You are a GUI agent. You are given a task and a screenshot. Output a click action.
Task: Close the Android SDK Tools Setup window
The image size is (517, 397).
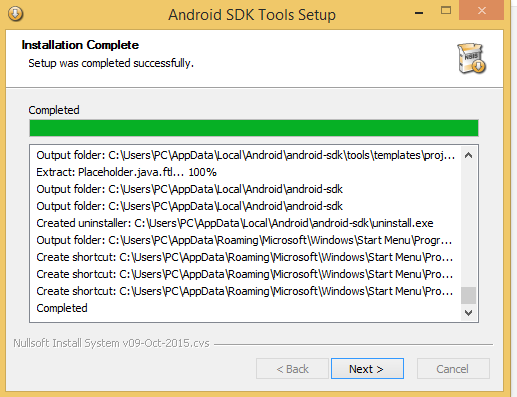482,11
